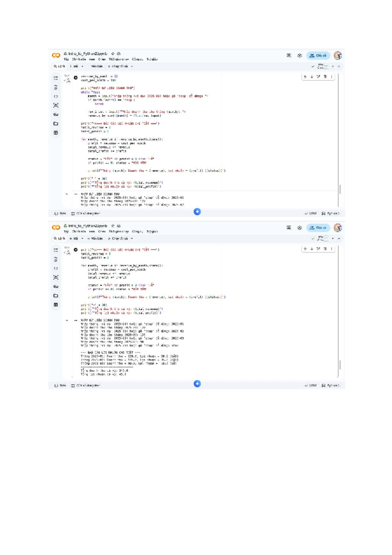Move the lower window's cell up
This screenshot has width=392, height=555.
[x=305, y=249]
